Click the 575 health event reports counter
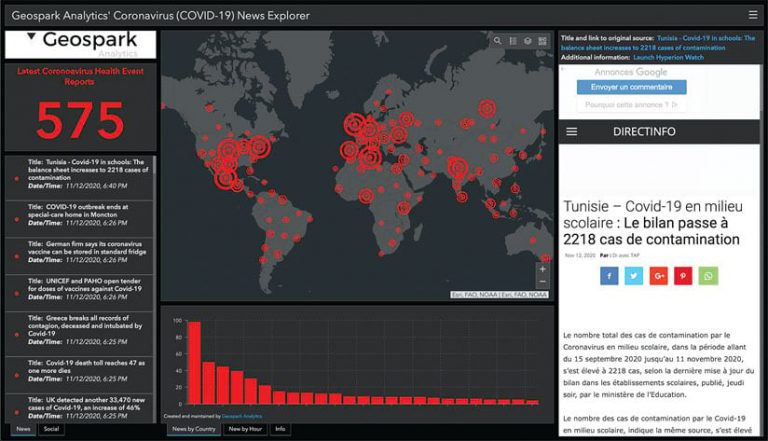 80,121
